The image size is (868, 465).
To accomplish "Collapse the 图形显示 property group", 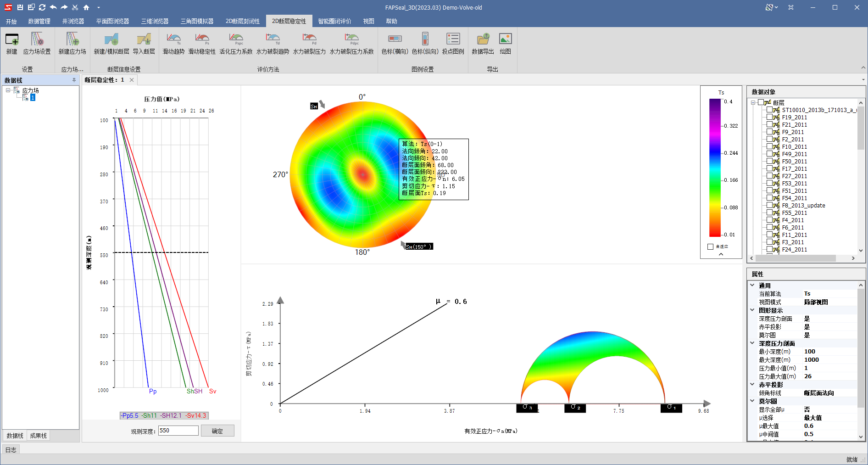I will [752, 310].
